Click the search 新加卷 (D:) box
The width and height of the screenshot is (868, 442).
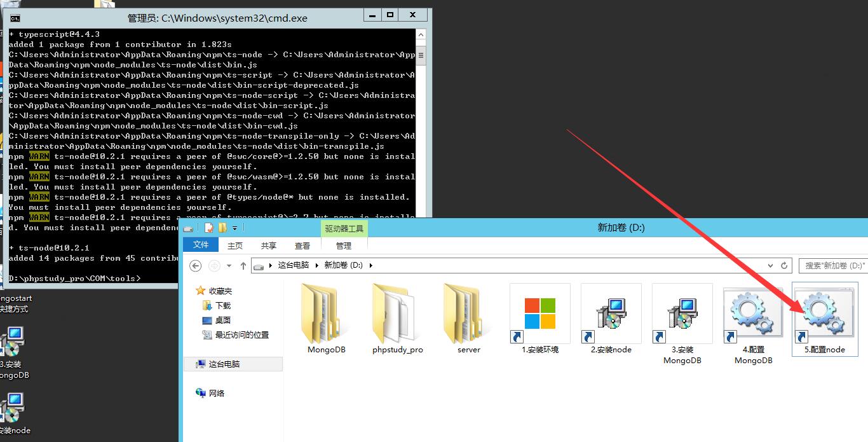pyautogui.click(x=834, y=265)
